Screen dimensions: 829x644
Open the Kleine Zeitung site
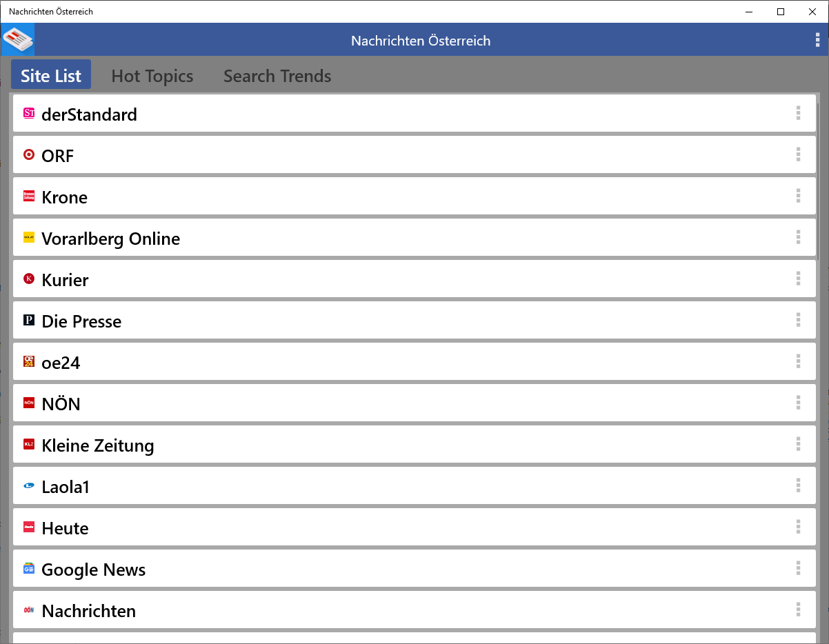(x=415, y=444)
